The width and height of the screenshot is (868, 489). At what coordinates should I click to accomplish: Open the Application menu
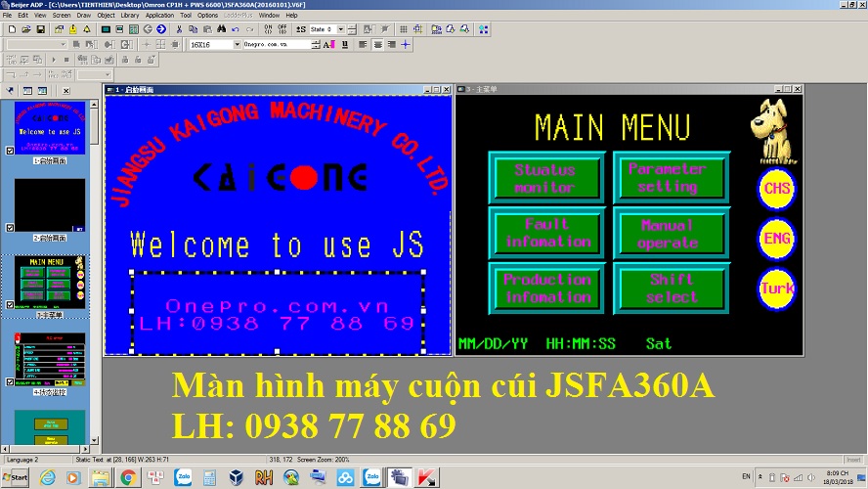(159, 16)
